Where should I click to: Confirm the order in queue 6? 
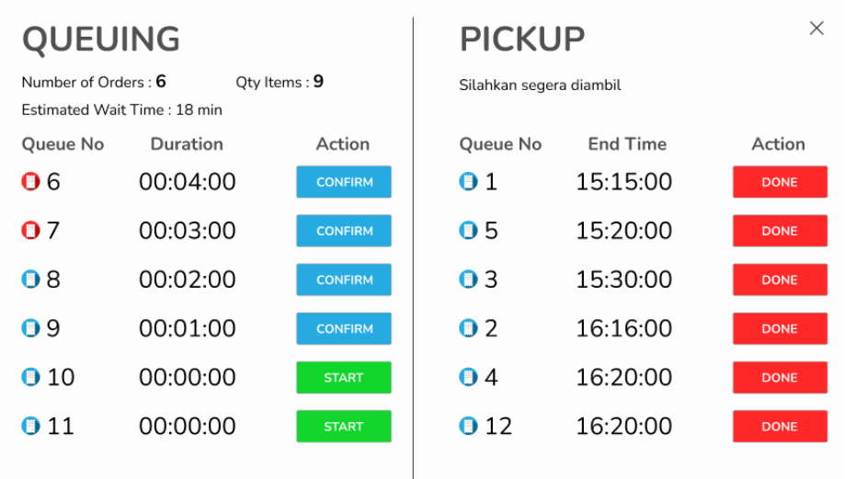344,182
